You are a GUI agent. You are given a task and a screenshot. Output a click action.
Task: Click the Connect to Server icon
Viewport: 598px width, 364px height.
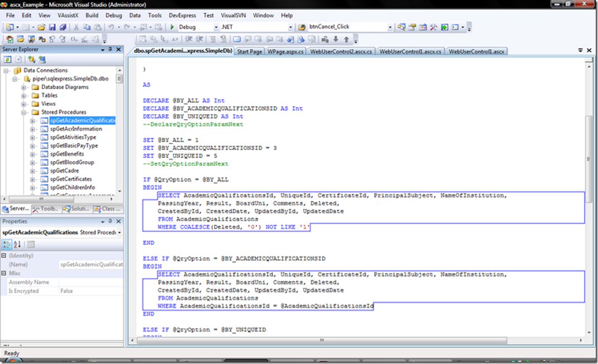(42, 60)
